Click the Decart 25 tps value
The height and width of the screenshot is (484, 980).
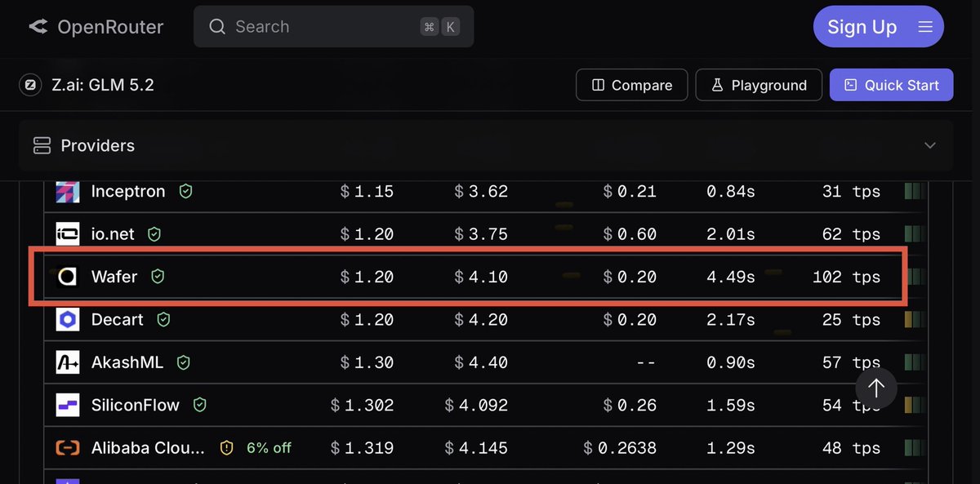pos(851,319)
